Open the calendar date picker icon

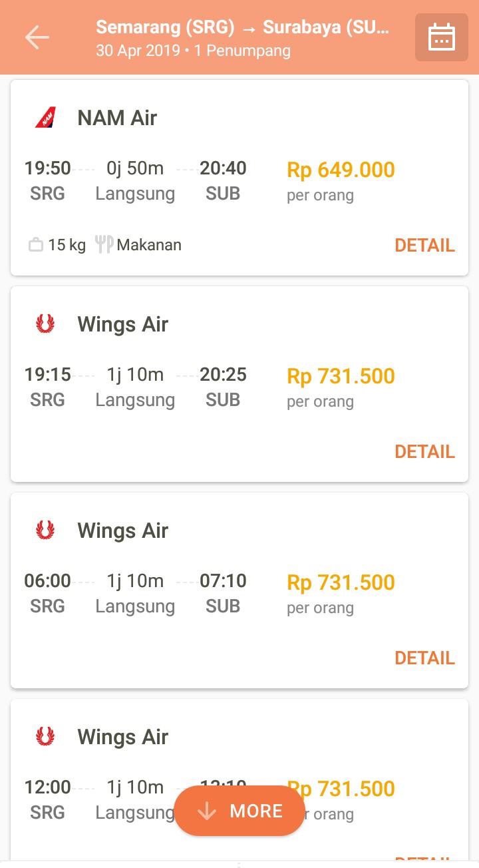(x=442, y=37)
